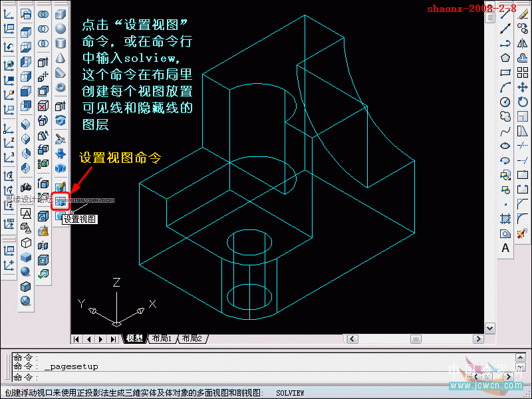Switch to the 布局2 tab

click(x=192, y=338)
